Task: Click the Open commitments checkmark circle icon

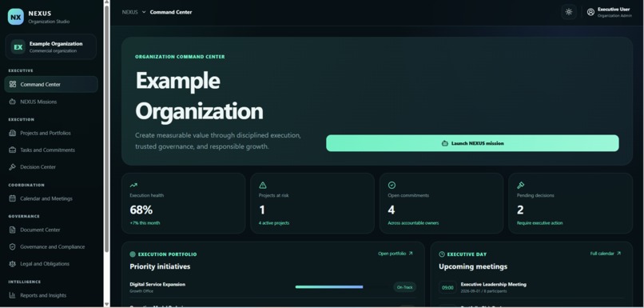Action: (392, 186)
